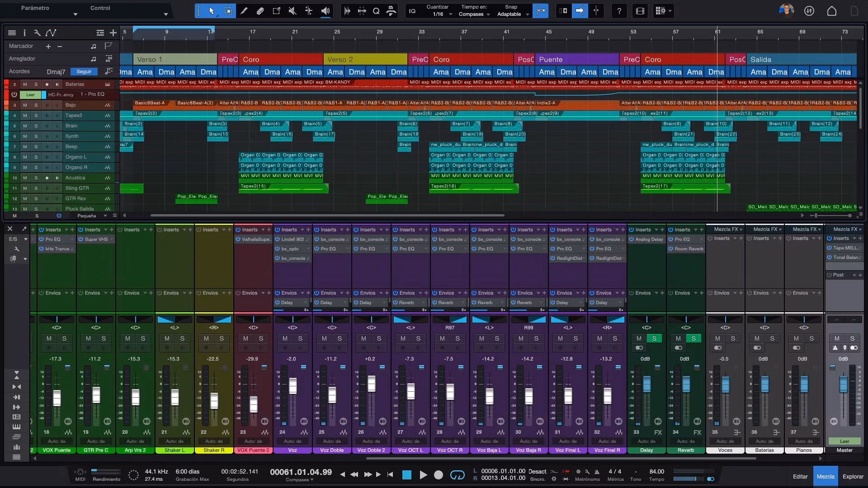Click the Seguir button next to Dmaj7

[x=84, y=71]
